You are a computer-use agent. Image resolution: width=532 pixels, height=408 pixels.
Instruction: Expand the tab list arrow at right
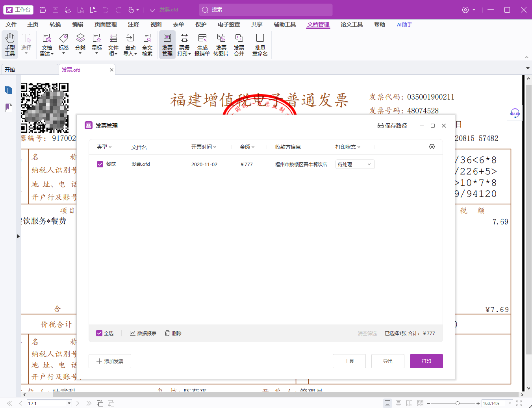(x=528, y=69)
